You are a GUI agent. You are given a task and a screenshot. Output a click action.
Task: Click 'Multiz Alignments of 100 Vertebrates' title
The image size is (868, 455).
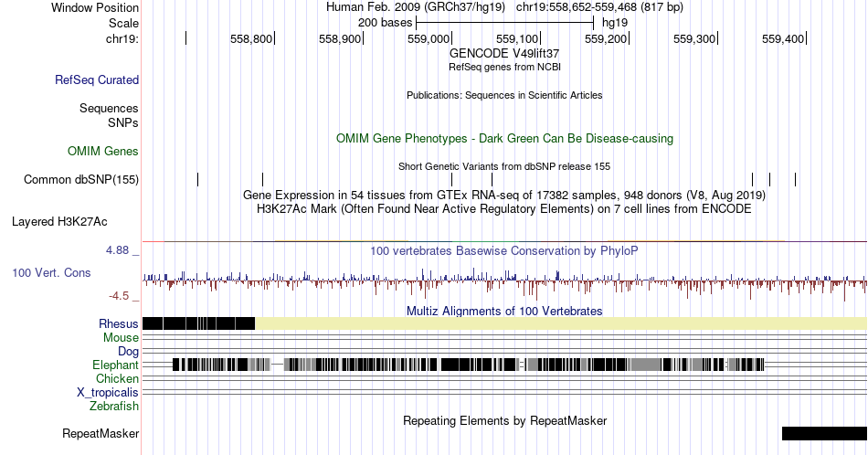[x=504, y=311]
